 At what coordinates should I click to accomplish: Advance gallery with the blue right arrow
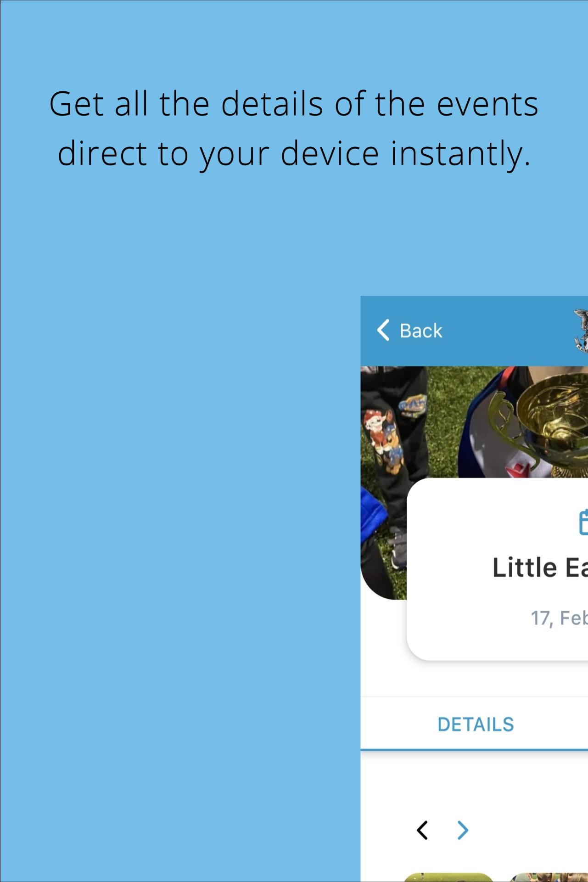pyautogui.click(x=463, y=830)
